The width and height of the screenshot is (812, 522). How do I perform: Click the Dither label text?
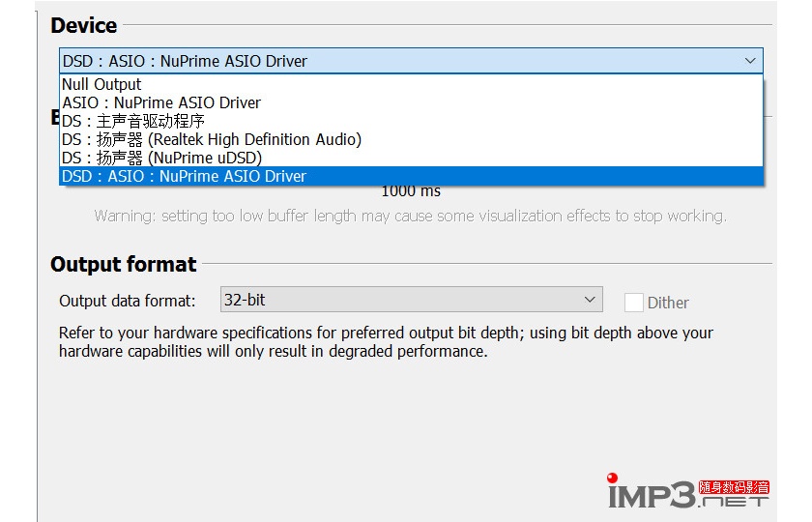click(x=668, y=303)
